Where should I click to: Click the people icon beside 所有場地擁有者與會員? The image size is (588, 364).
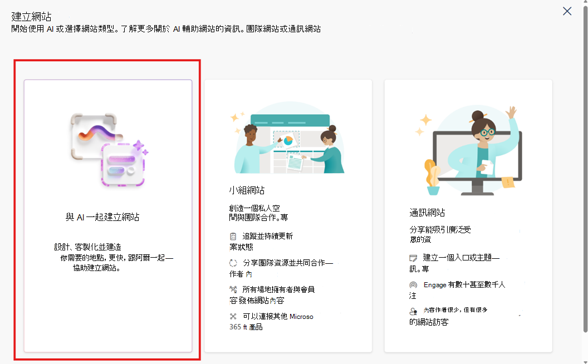click(233, 289)
